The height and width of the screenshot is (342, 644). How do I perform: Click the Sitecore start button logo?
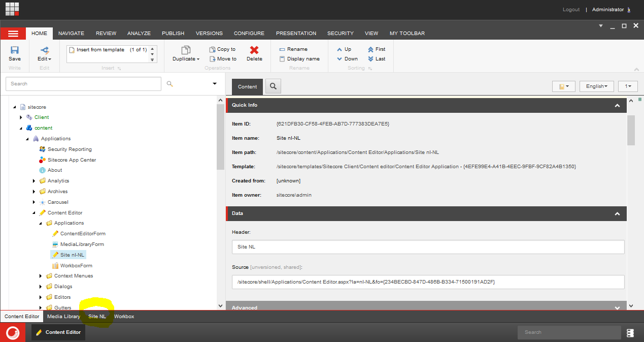pos(13,332)
